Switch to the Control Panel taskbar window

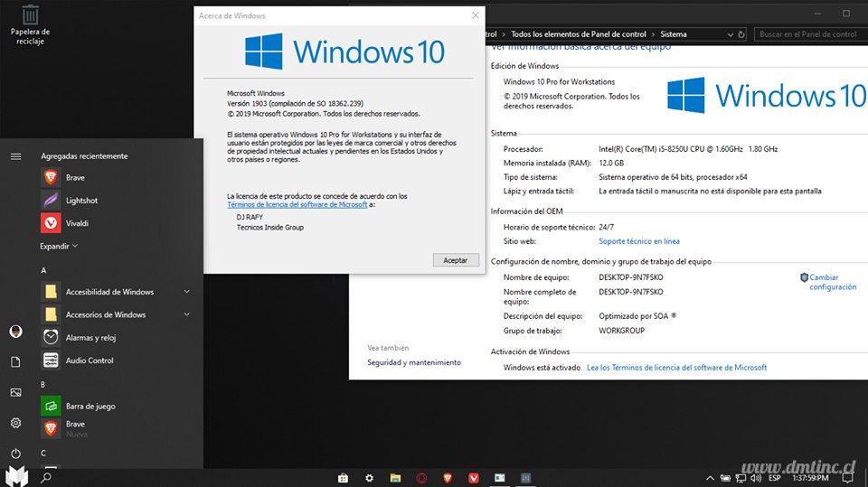tap(526, 478)
